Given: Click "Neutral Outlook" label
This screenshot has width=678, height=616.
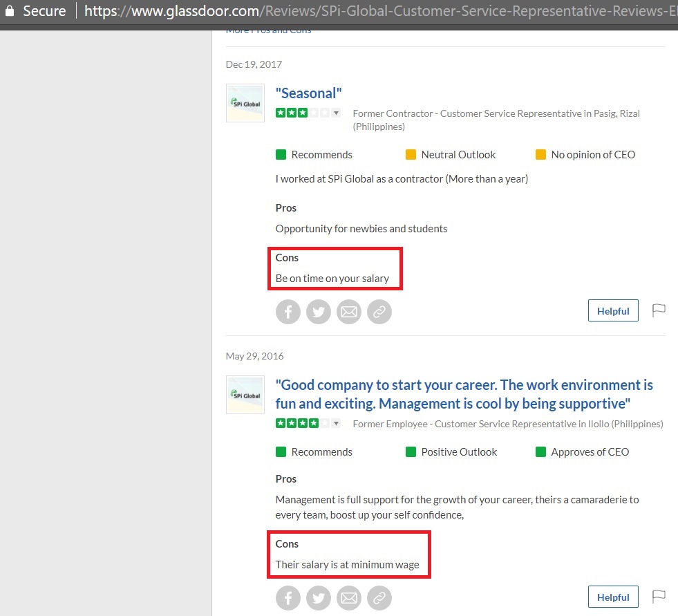Looking at the screenshot, I should pyautogui.click(x=458, y=155).
